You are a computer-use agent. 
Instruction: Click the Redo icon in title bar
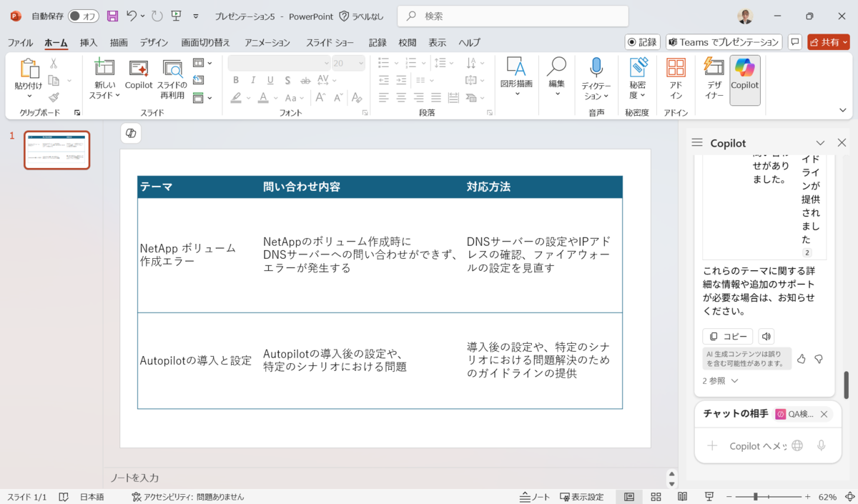click(x=157, y=16)
